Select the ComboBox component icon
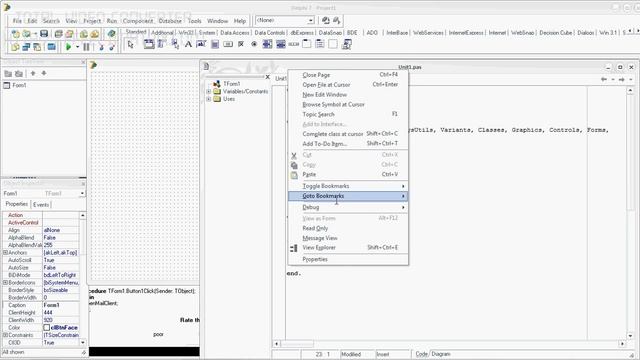 280,44
